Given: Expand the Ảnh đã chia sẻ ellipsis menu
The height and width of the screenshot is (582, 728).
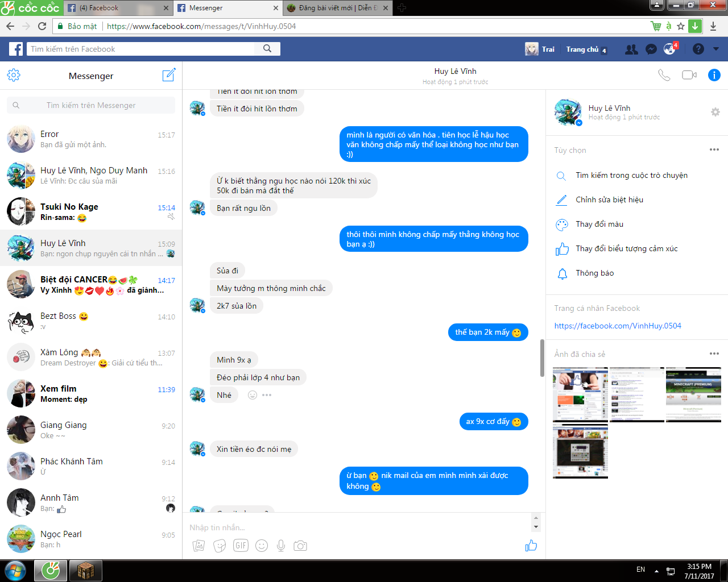Looking at the screenshot, I should pos(714,354).
